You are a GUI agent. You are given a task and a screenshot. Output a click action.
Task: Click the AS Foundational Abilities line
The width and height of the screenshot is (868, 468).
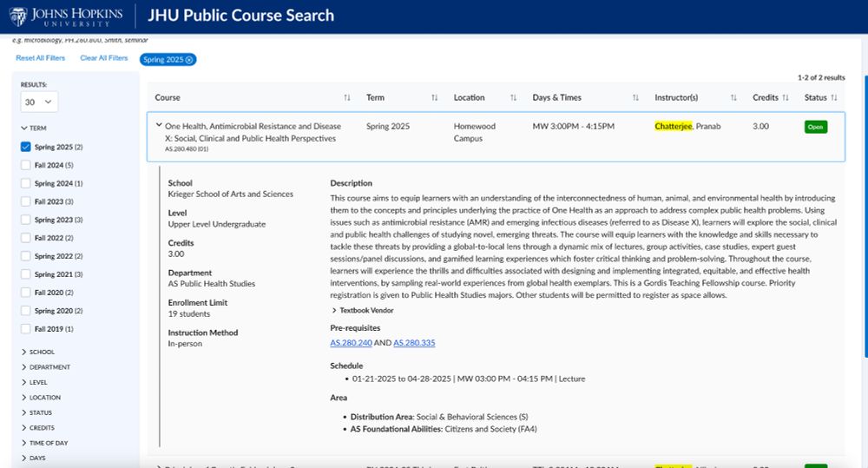(444, 429)
